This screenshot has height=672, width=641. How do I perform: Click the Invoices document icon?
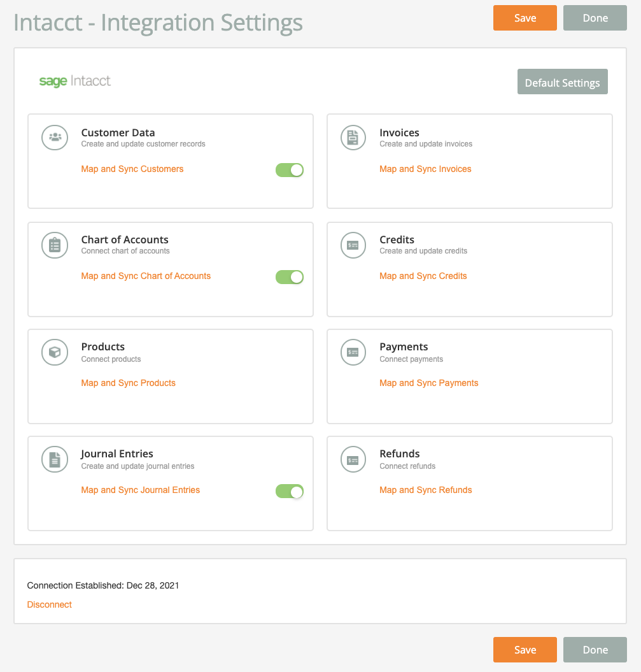[x=353, y=138]
